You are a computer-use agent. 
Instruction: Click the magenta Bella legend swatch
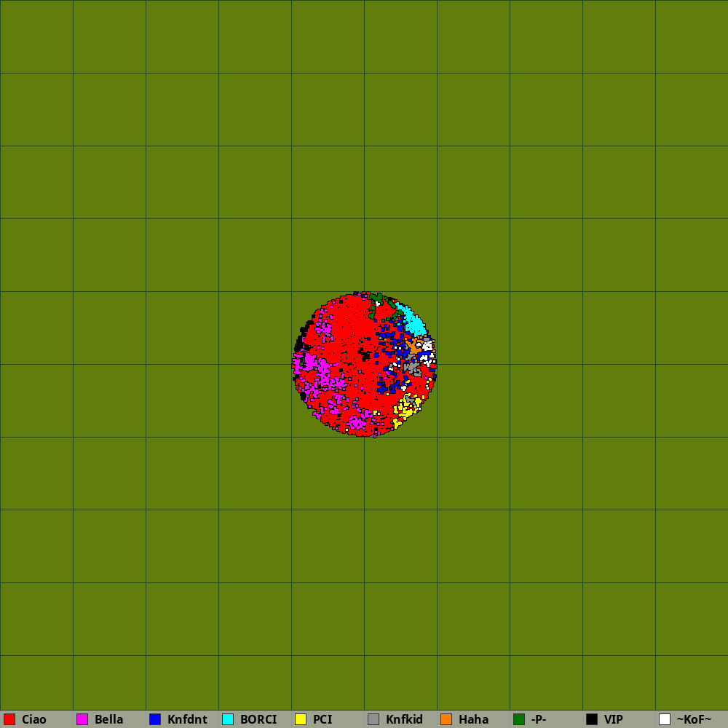[82, 719]
